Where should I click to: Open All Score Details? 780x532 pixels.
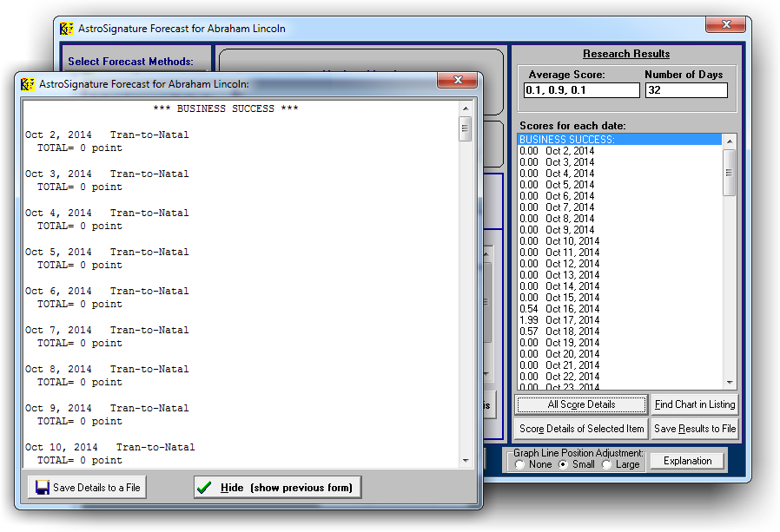tap(581, 404)
